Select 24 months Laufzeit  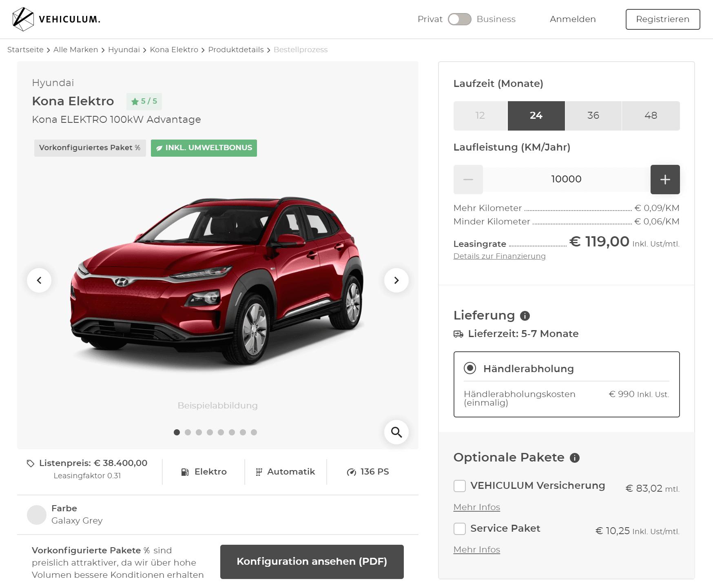(536, 116)
